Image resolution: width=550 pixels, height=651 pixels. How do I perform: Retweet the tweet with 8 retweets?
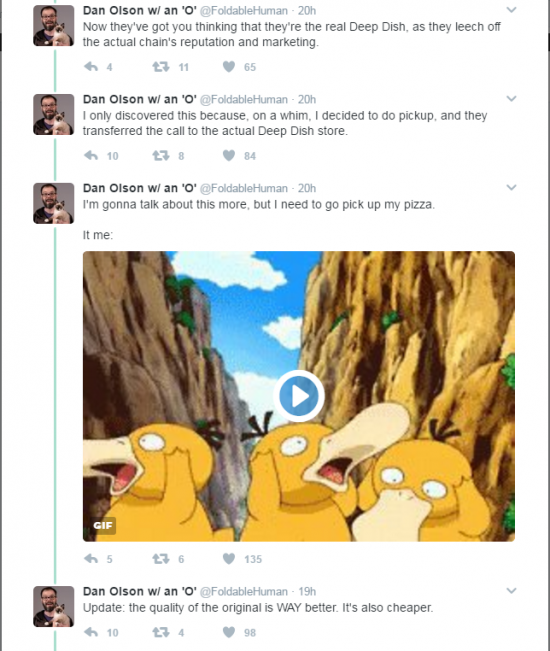tap(161, 156)
